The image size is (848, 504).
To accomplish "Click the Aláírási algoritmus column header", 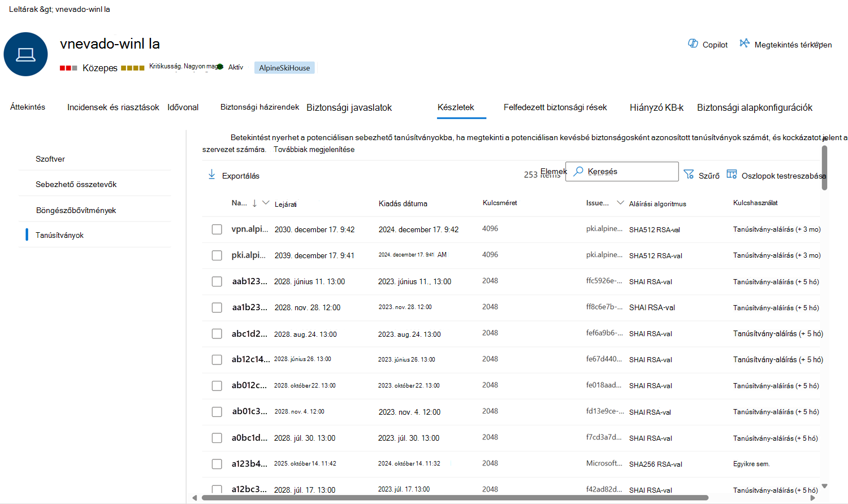I will pyautogui.click(x=657, y=204).
